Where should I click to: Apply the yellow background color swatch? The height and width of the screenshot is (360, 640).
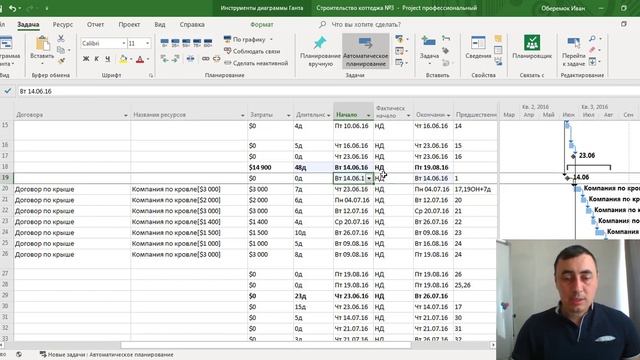pos(123,60)
